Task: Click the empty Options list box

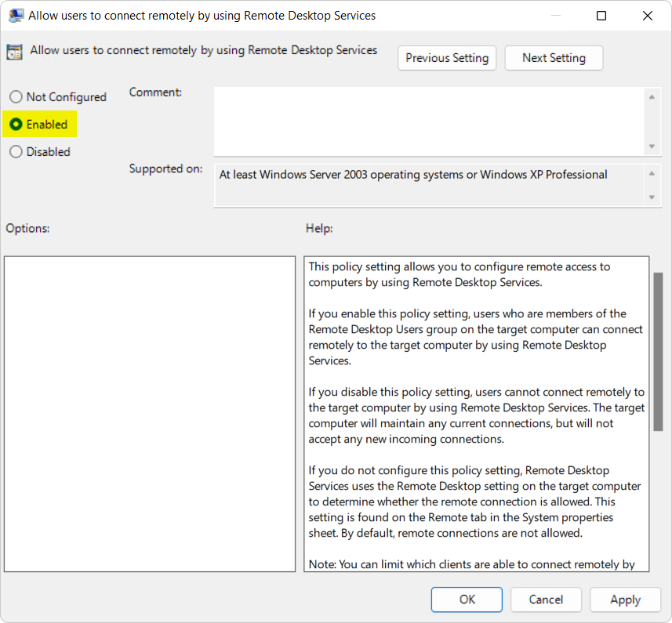Action: point(150,414)
